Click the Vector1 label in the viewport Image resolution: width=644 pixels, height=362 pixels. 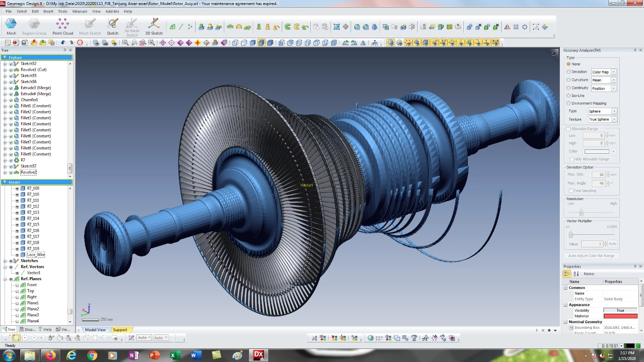(x=306, y=186)
